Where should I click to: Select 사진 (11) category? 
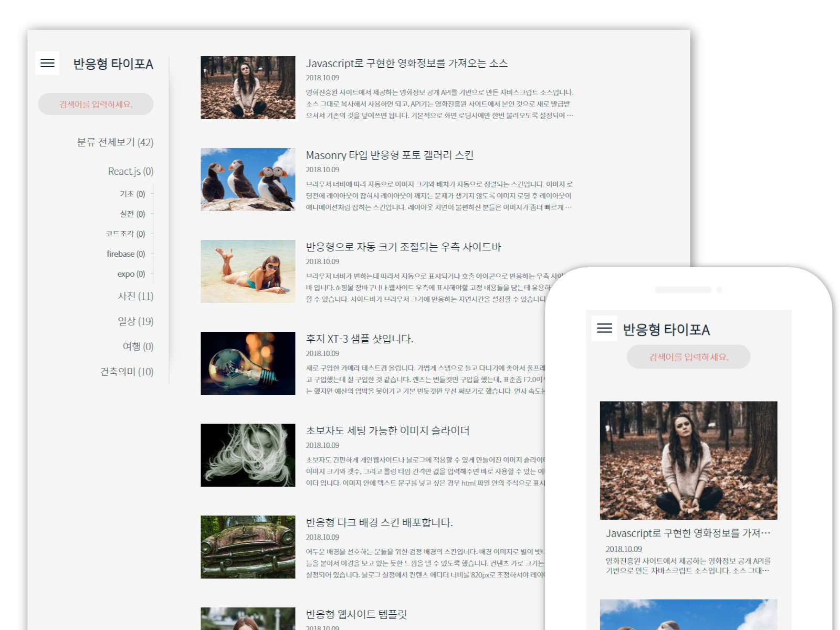pyautogui.click(x=135, y=296)
